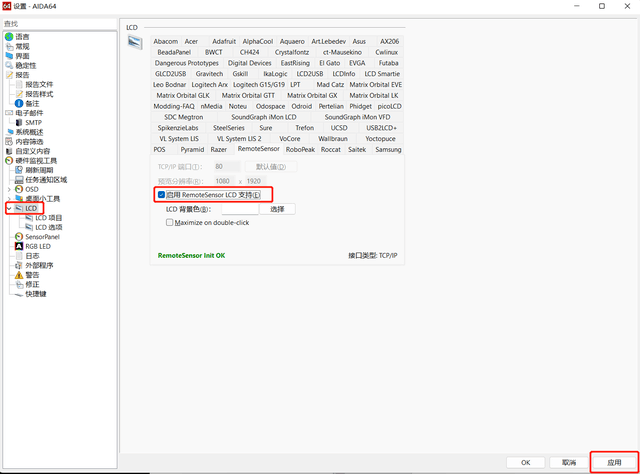Select the SteelSeries tab
This screenshot has width=640, height=474.
tap(229, 128)
